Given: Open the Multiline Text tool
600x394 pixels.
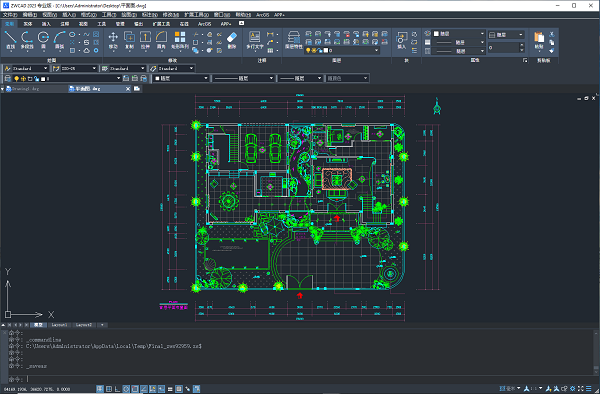Looking at the screenshot, I should tap(255, 40).
